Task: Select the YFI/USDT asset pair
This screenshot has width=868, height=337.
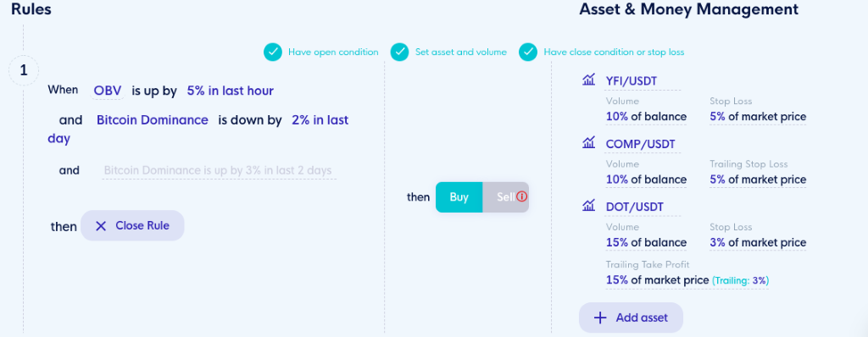Action: point(631,81)
